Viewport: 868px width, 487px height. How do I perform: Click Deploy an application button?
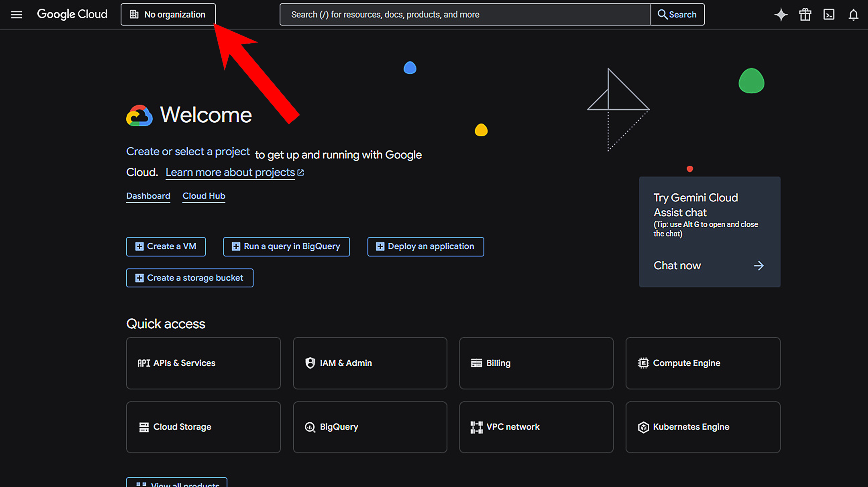(426, 247)
